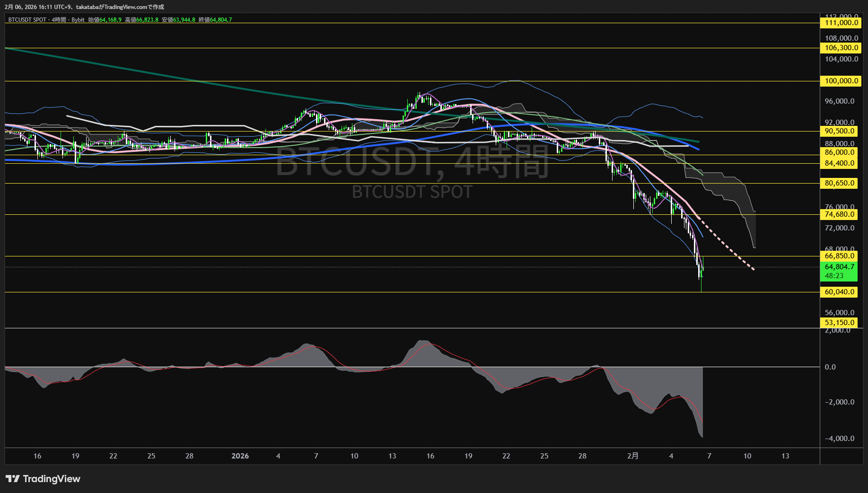
Task: Open the 4時間 timeframe selector
Action: (x=60, y=20)
